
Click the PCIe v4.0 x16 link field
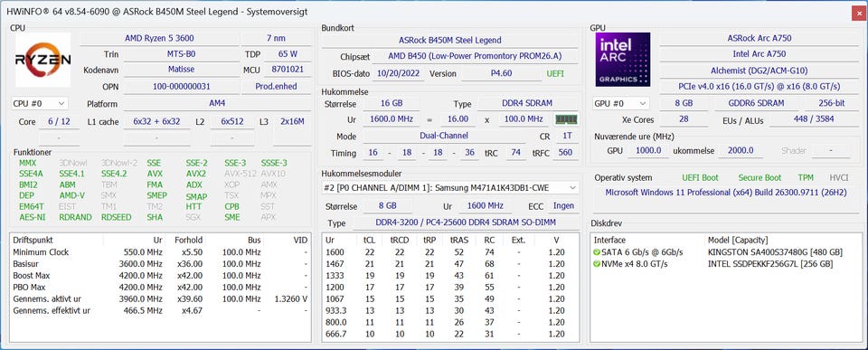click(759, 87)
